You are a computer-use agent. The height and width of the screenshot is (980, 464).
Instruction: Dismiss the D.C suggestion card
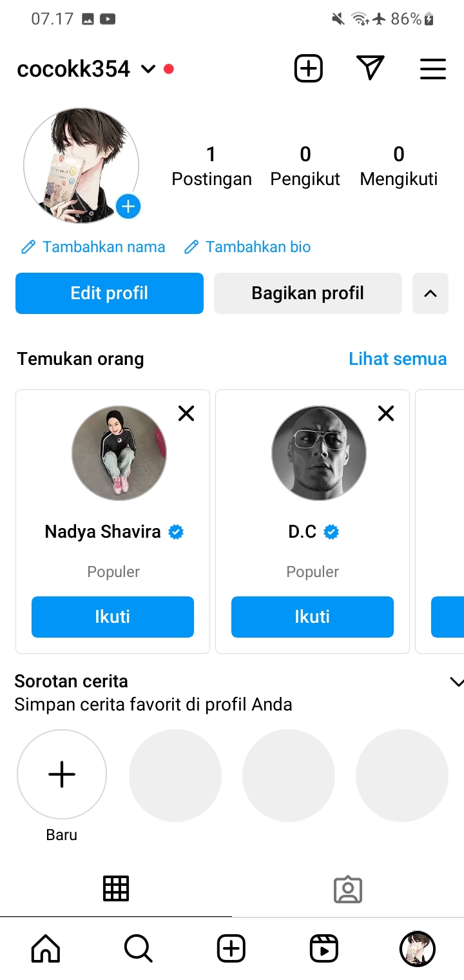[385, 413]
